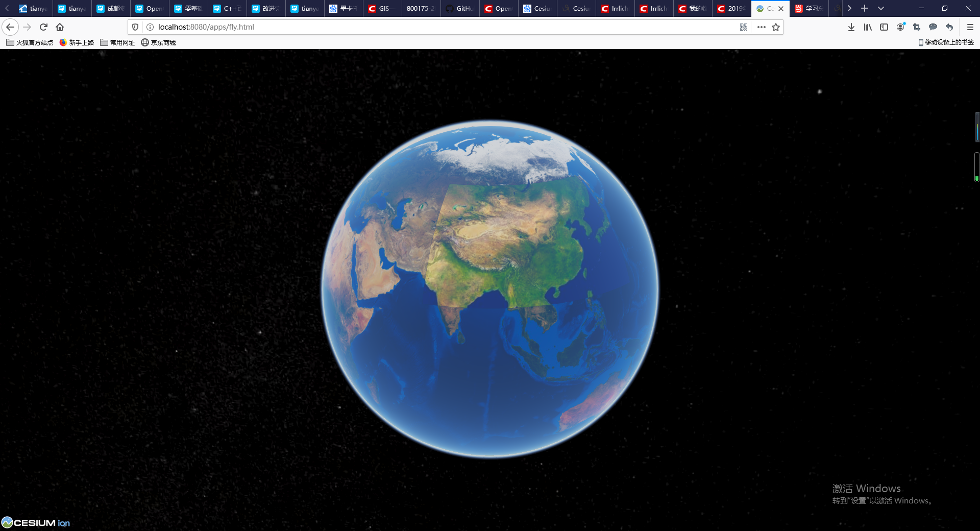Bookmark this page with the star

coord(776,27)
